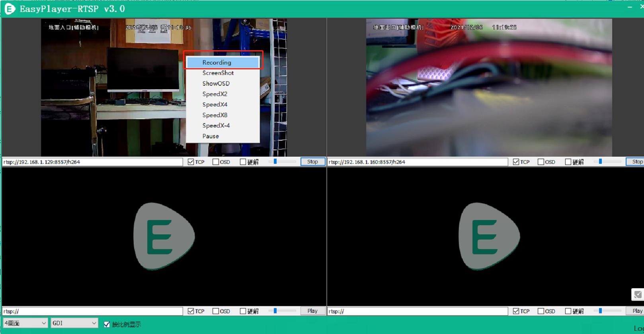
Task: Enable 硬解 checkbox for 192.168.1.160 stream
Action: (568, 162)
